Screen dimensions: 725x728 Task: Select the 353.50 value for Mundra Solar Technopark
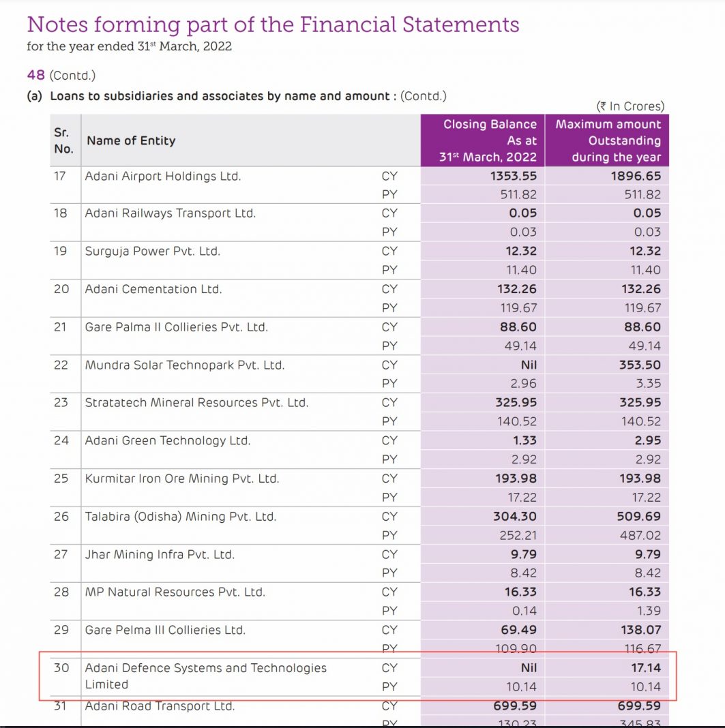pos(640,365)
